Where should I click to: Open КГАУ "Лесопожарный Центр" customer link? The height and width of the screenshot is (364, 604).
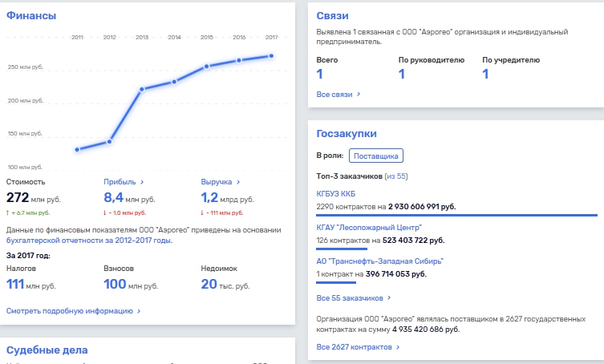point(369,228)
